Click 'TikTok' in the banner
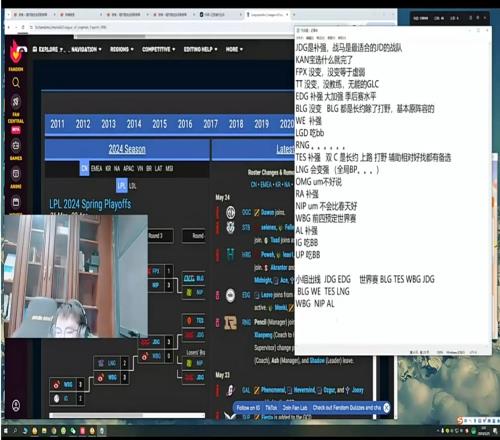500x440 pixels. click(271, 408)
